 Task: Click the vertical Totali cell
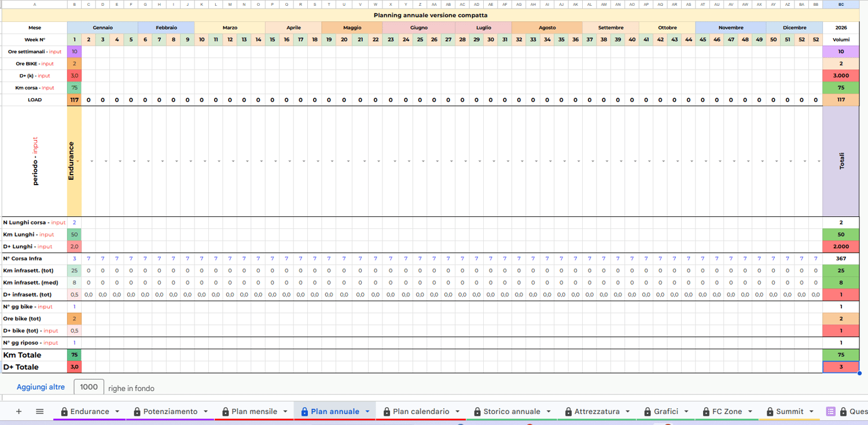pyautogui.click(x=841, y=161)
